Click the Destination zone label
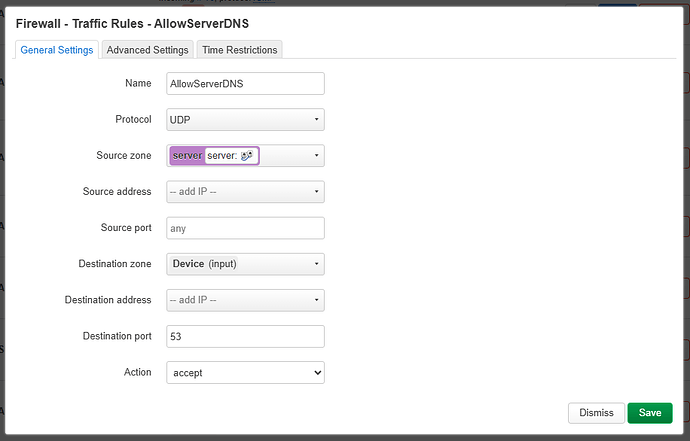Image resolution: width=690 pixels, height=441 pixels. pyautogui.click(x=115, y=264)
